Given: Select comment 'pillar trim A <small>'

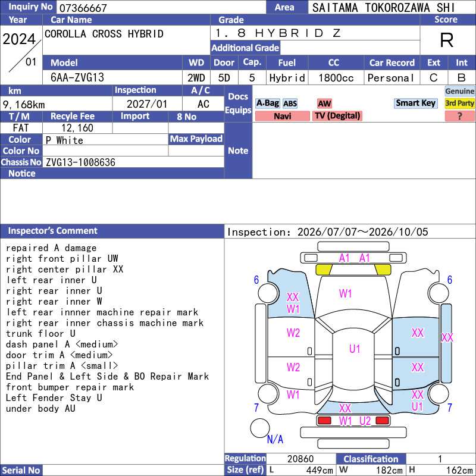Looking at the screenshot, I should pos(62,366).
